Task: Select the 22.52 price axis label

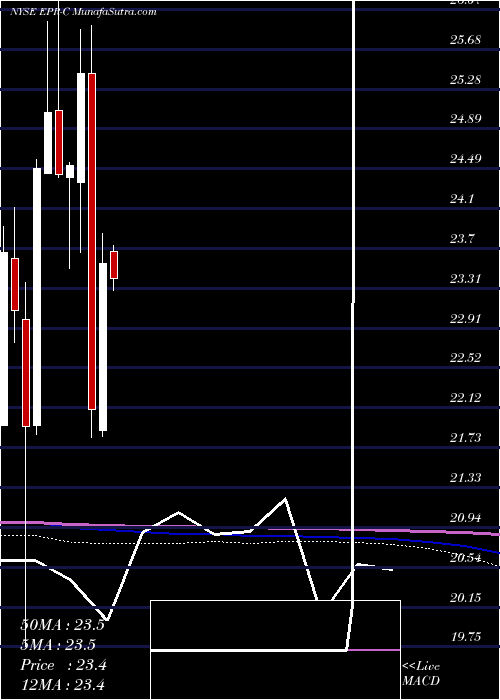Action: coord(465,358)
